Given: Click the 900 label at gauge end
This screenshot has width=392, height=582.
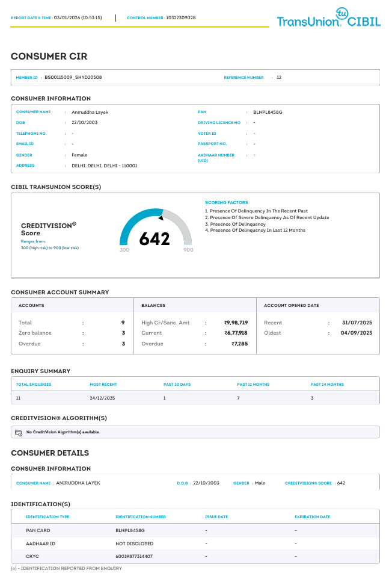Looking at the screenshot, I should (188, 250).
